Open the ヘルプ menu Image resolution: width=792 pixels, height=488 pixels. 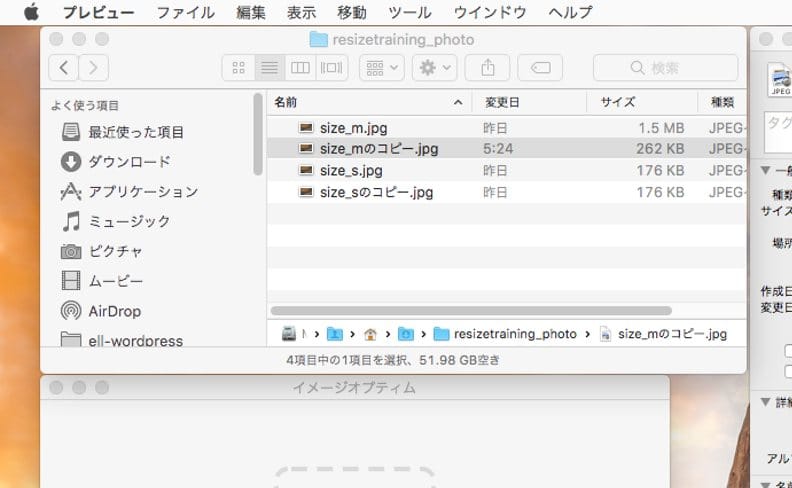click(x=570, y=12)
